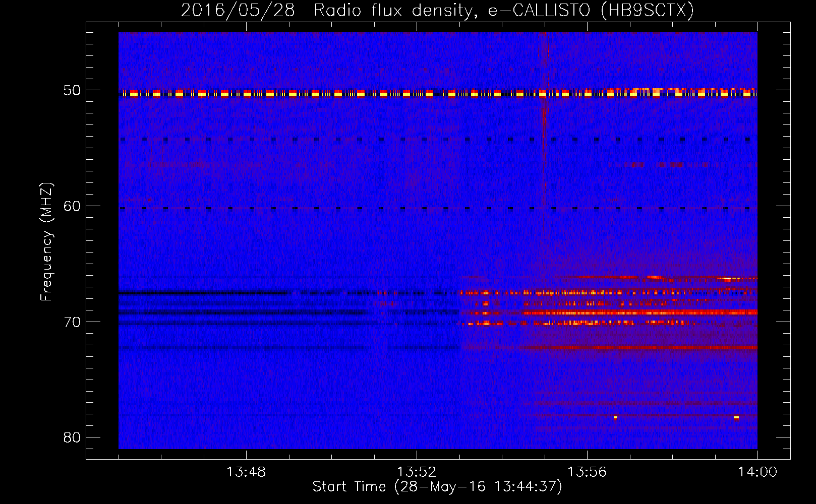Click the '13:56' time tick label

pyautogui.click(x=587, y=472)
